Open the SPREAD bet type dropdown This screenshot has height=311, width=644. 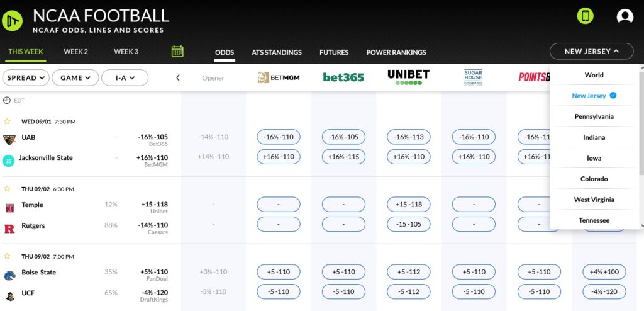(26, 78)
